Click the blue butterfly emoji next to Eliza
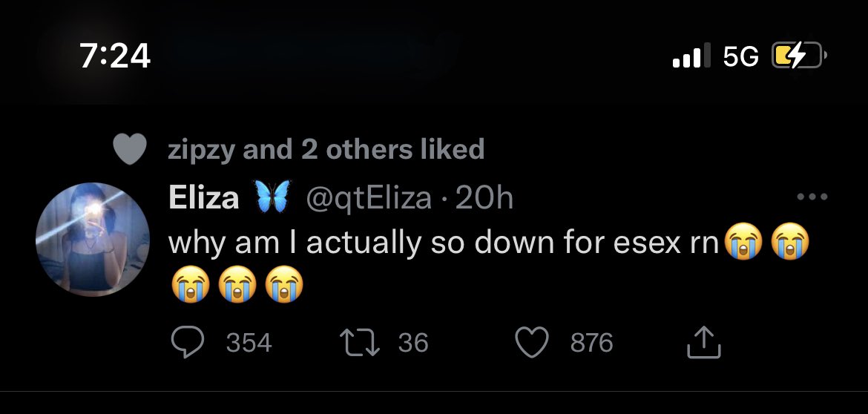 (272, 198)
